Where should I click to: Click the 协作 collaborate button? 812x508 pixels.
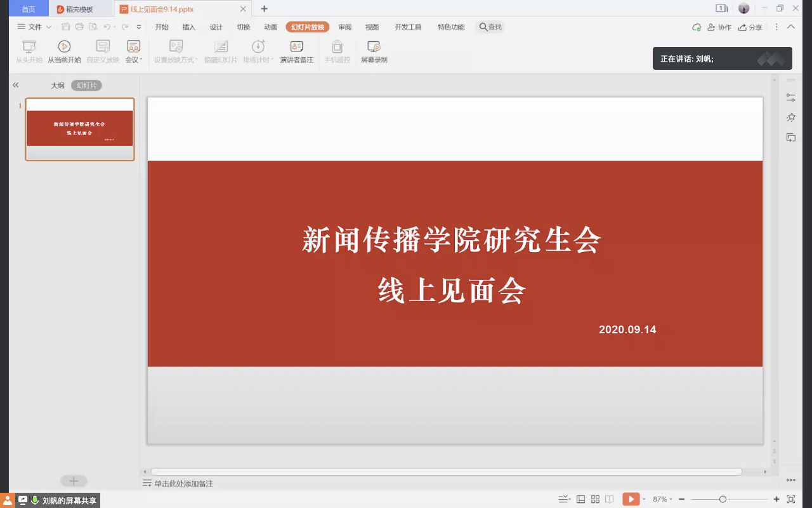point(719,27)
